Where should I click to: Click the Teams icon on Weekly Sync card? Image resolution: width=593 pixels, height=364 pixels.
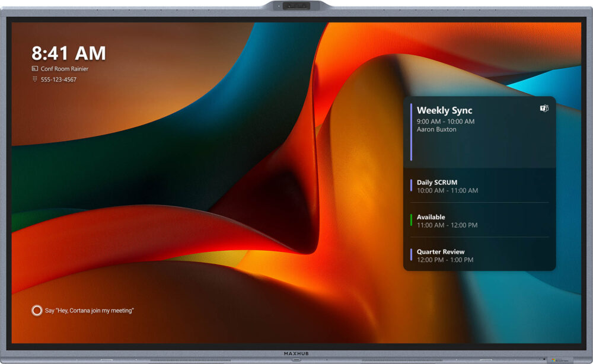click(544, 108)
